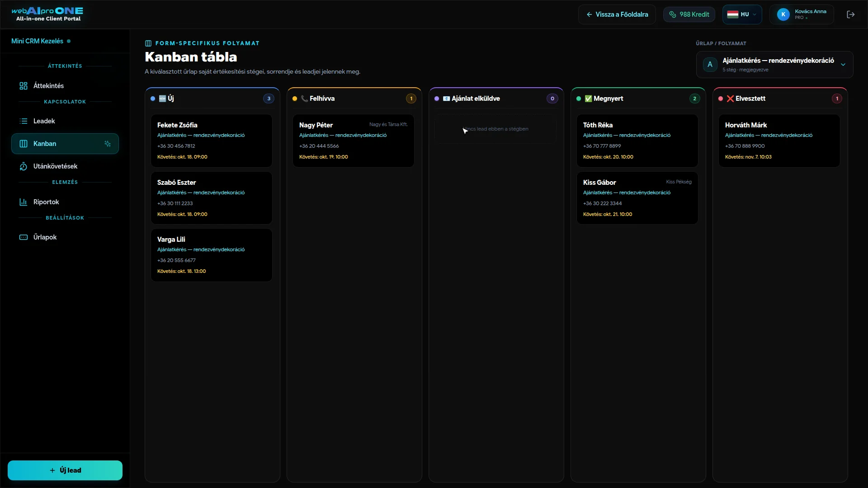Open the Szabó Eszter lead card
The width and height of the screenshot is (868, 488).
[x=212, y=198]
